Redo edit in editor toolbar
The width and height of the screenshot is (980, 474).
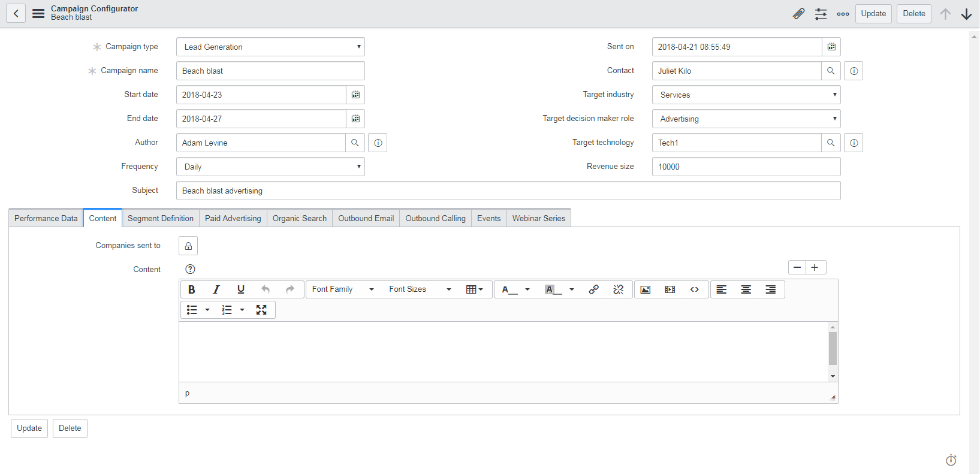(x=290, y=289)
